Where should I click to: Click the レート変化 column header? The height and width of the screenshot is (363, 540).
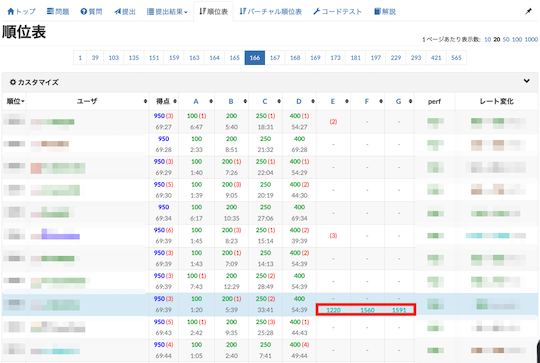tap(497, 101)
